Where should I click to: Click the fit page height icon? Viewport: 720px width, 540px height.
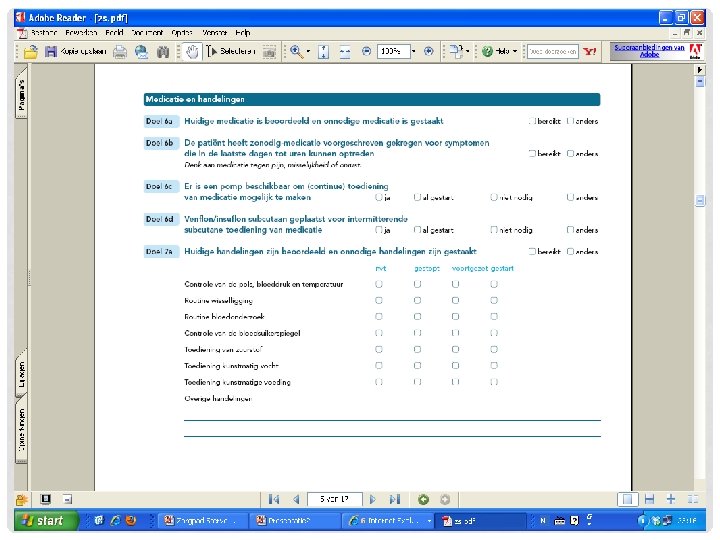324,51
